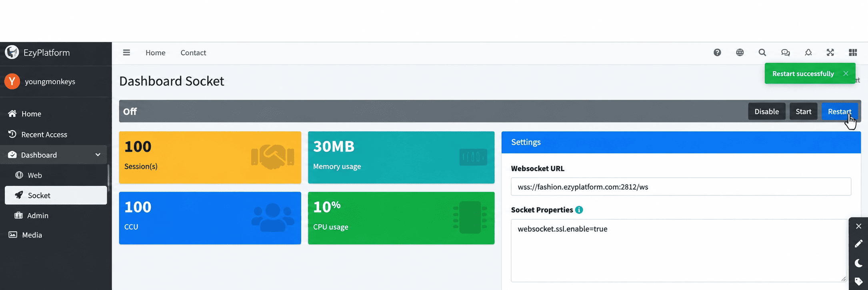
Task: Open the search magnifier icon
Action: [762, 52]
